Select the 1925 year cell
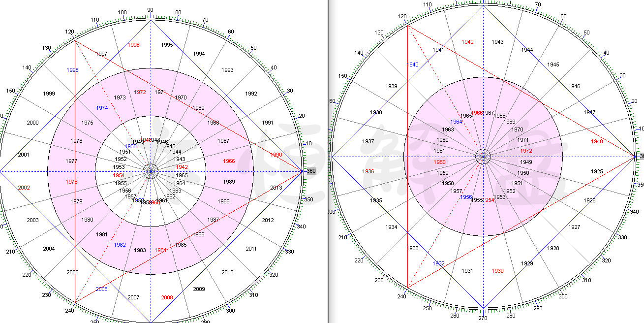Screen dimensions: 644x323 click(x=597, y=171)
